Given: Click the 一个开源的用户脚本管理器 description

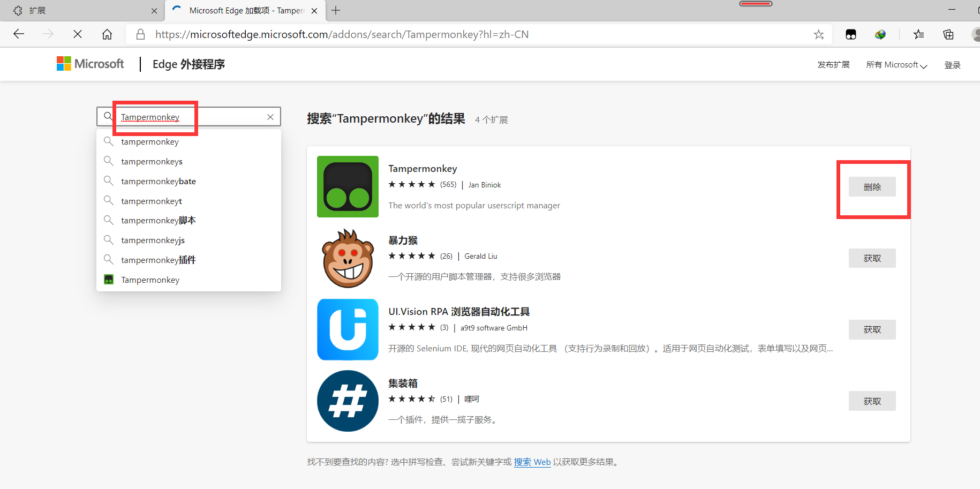Looking at the screenshot, I should (474, 277).
